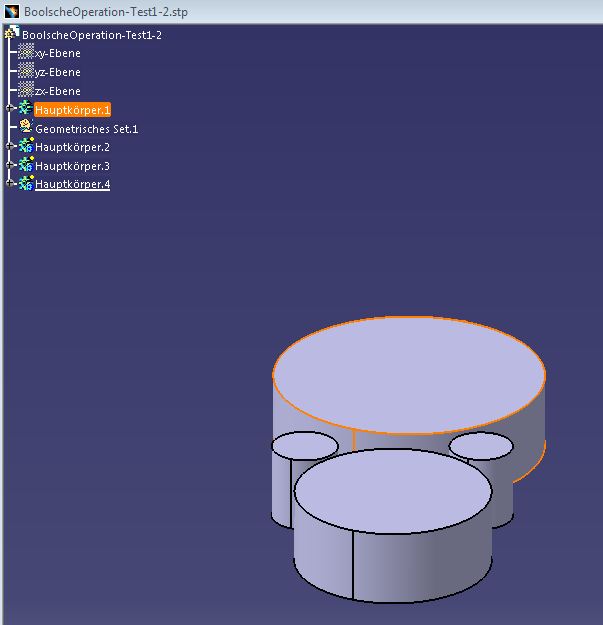Click the BoolscheOperation-Test1-2.stp window title
603x625 pixels.
106,12
